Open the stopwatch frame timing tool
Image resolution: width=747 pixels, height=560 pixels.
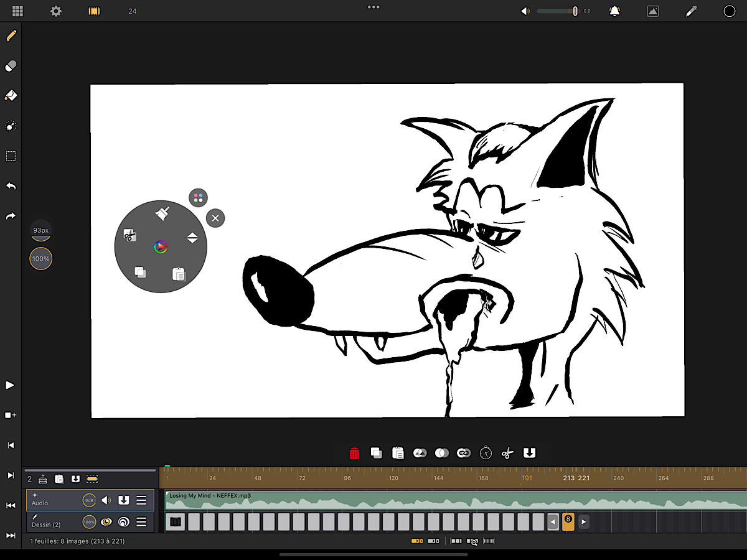(x=486, y=453)
